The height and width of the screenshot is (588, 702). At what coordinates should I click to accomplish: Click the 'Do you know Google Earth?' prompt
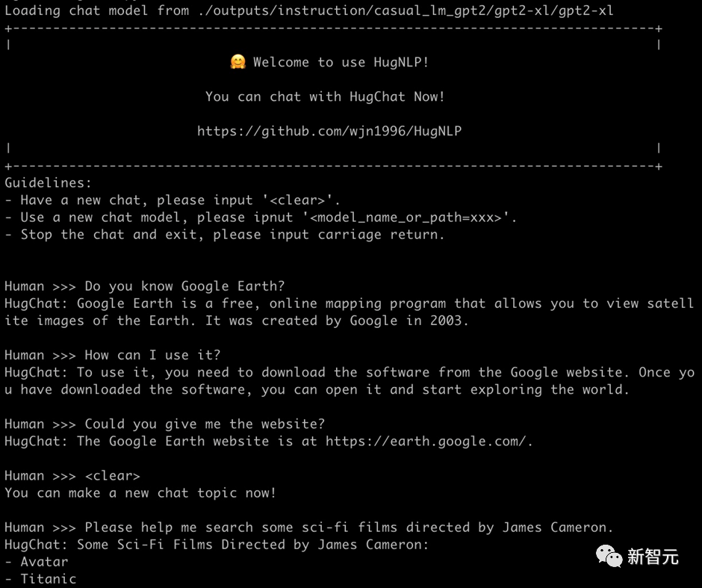(x=184, y=286)
